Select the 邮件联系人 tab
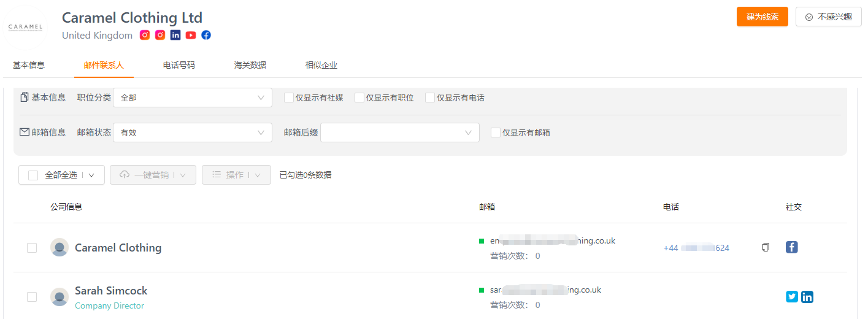Image resolution: width=868 pixels, height=319 pixels. point(104,65)
